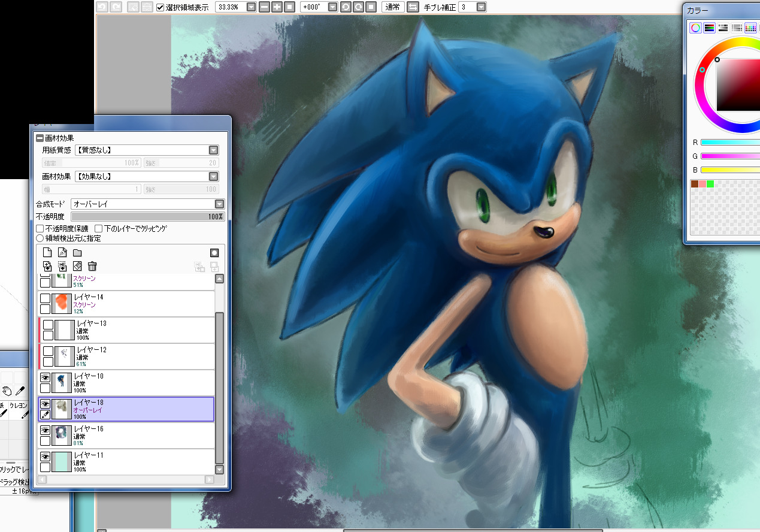The image size is (760, 532).
Task: Toggle the HSV slider panel icon
Action: tap(723, 28)
